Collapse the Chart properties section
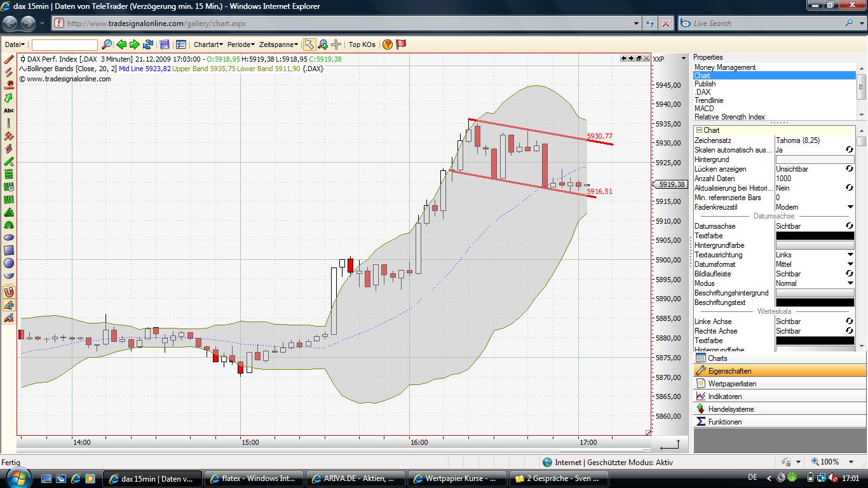Image resolution: width=868 pixels, height=488 pixels. pos(698,130)
